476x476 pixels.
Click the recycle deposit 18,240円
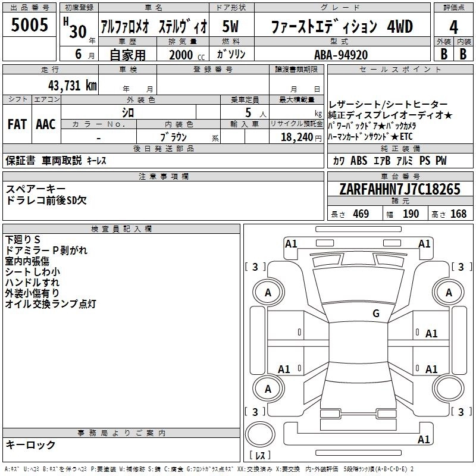coord(301,137)
